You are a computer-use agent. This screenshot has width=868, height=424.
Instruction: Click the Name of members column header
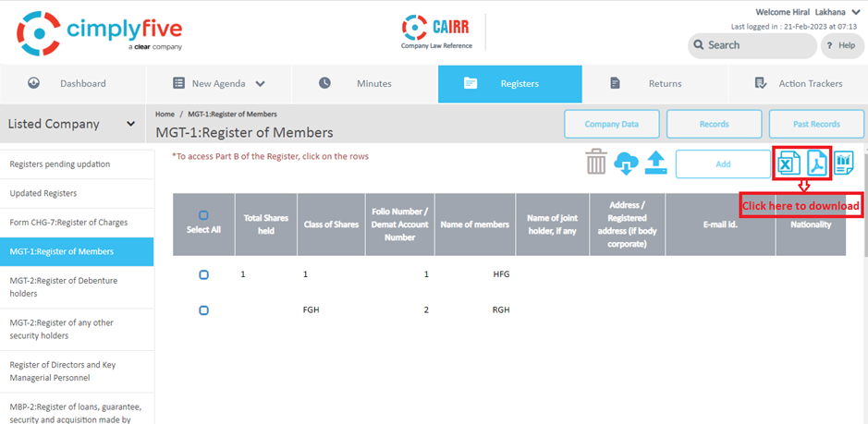475,224
